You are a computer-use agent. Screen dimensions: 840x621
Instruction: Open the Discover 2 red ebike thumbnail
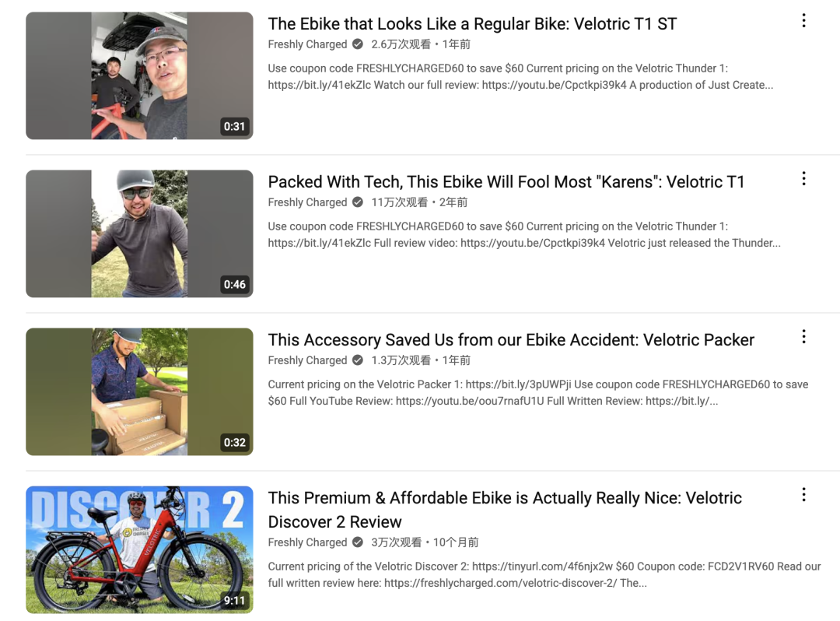139,549
